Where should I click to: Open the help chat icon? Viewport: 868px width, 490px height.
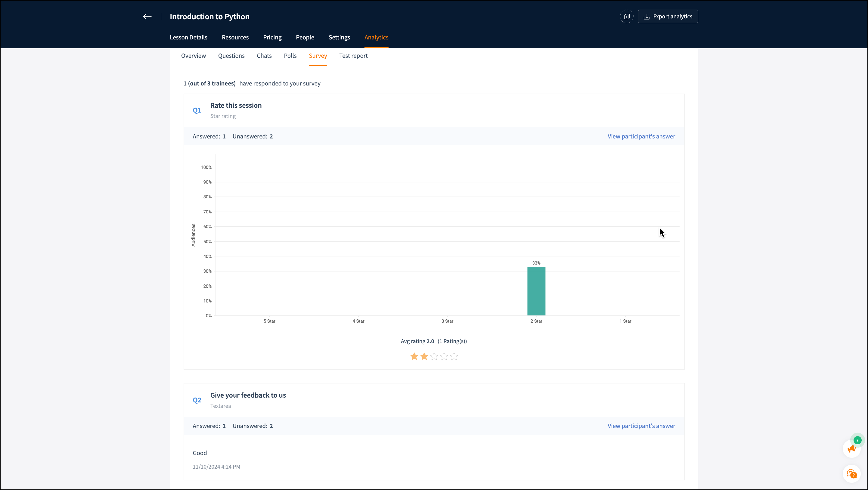click(851, 474)
